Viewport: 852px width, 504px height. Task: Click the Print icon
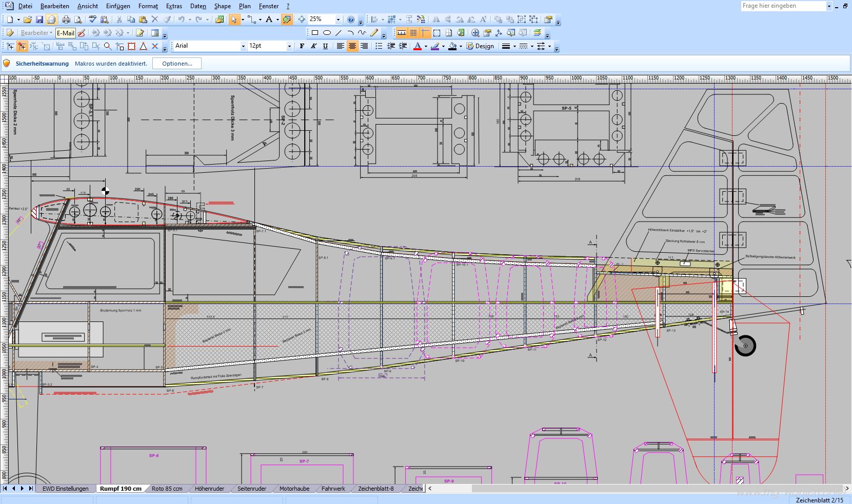point(66,19)
